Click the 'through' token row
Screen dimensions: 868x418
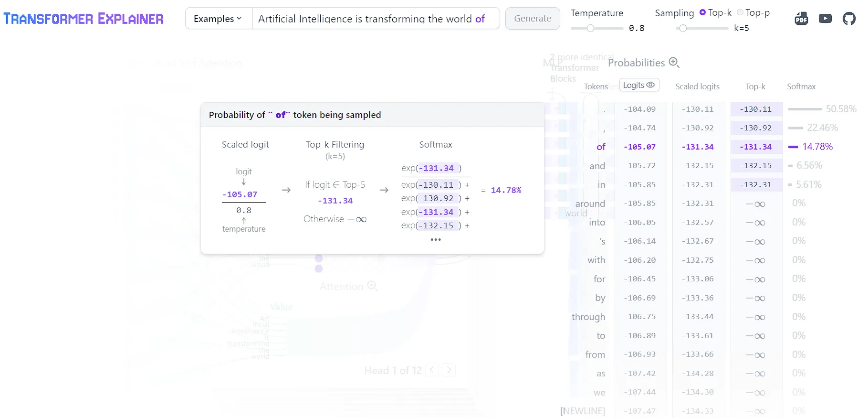pos(588,317)
